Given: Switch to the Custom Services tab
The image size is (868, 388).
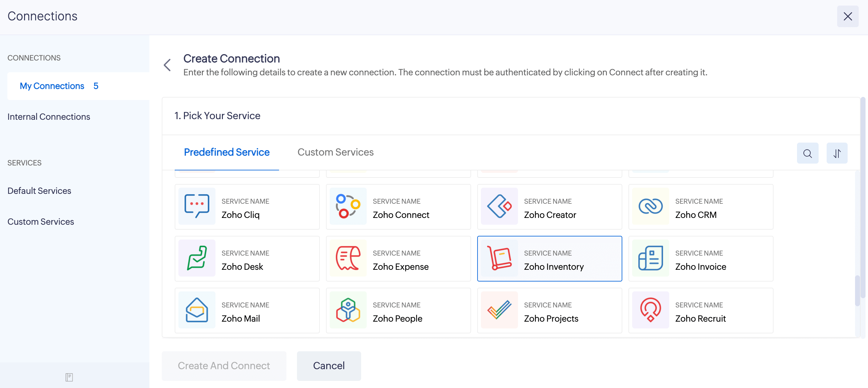Looking at the screenshot, I should coord(335,152).
